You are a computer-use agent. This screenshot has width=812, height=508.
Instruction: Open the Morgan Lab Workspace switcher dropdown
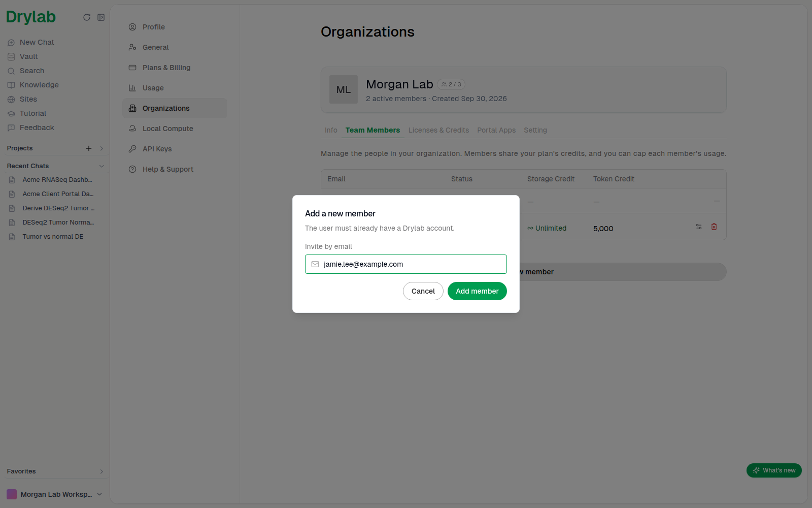(x=54, y=494)
